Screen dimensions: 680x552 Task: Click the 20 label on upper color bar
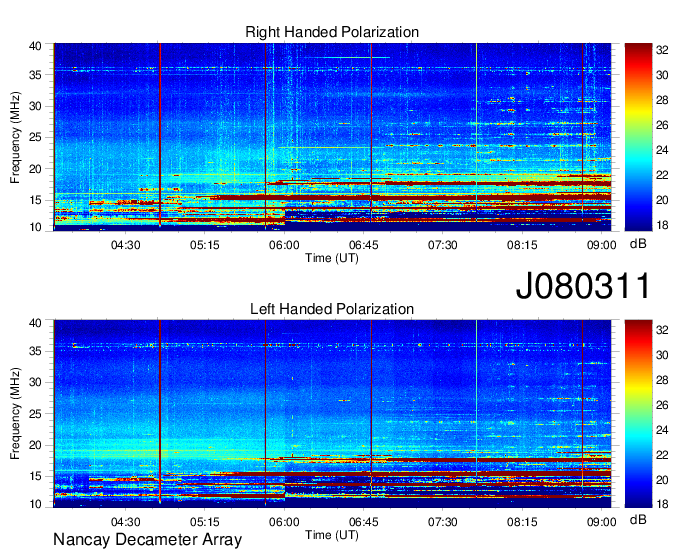662,200
